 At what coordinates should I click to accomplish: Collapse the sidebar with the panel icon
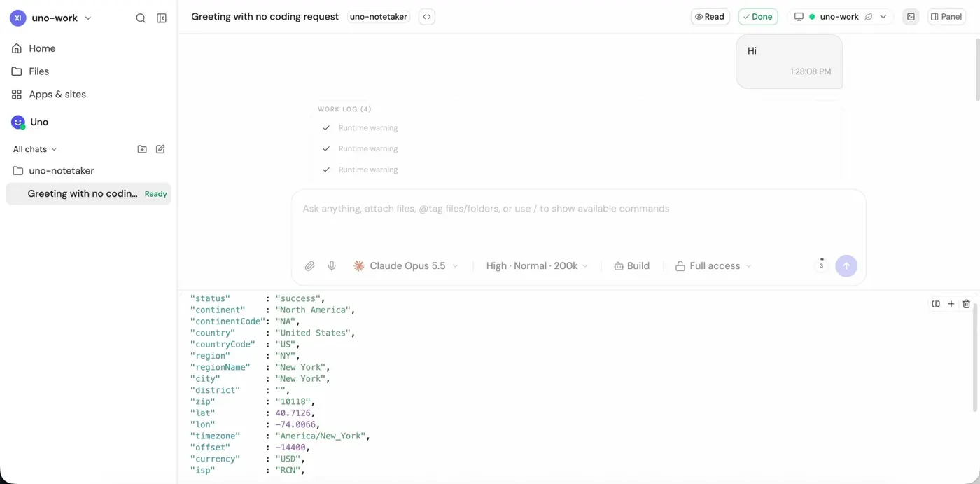pos(162,18)
